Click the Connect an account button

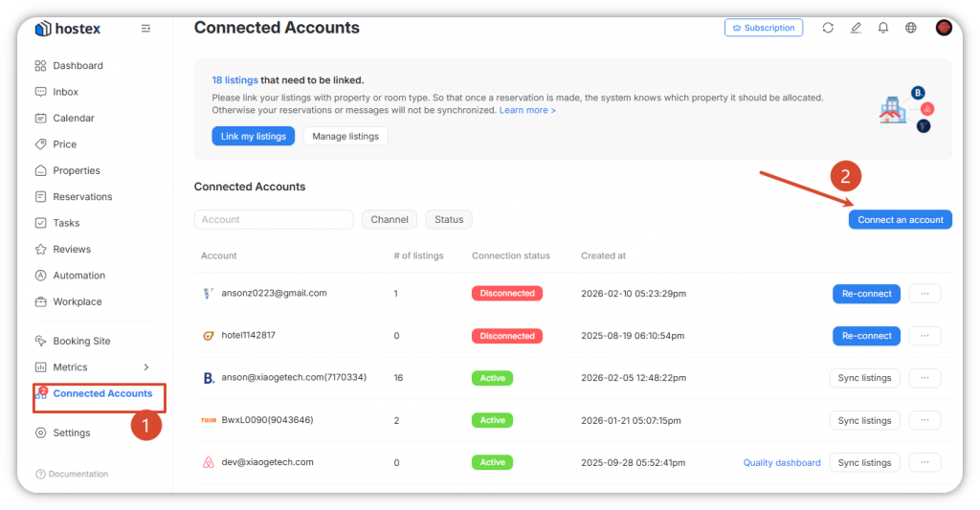[x=900, y=219]
